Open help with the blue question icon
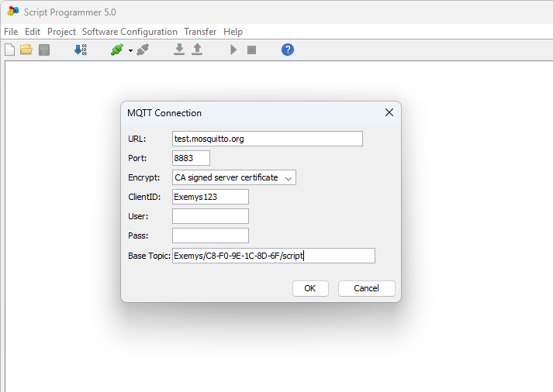The image size is (553, 392). pos(288,50)
